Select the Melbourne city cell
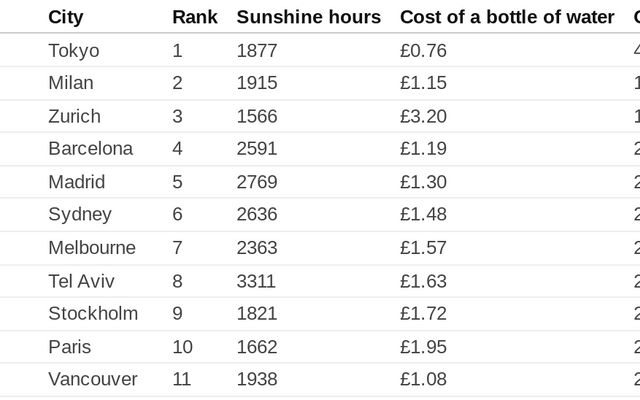Screen dimensions: 640x400 coord(91,247)
